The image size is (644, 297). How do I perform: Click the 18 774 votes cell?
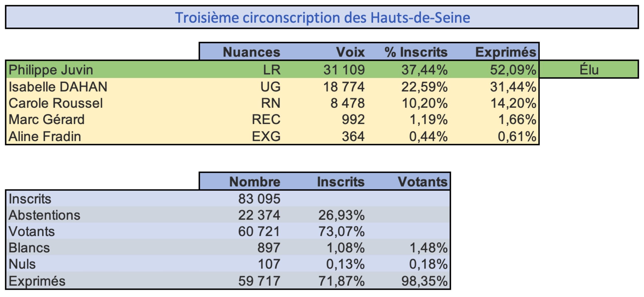344,87
